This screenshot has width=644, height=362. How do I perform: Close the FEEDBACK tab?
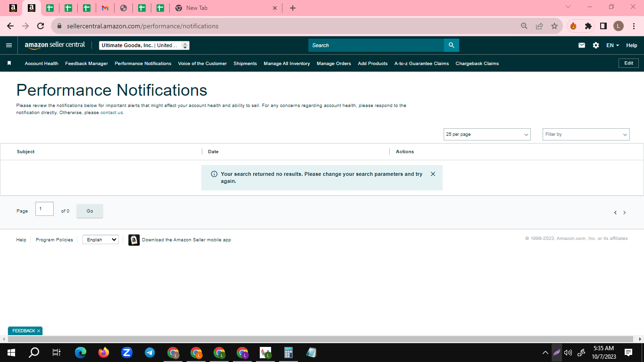[39, 331]
